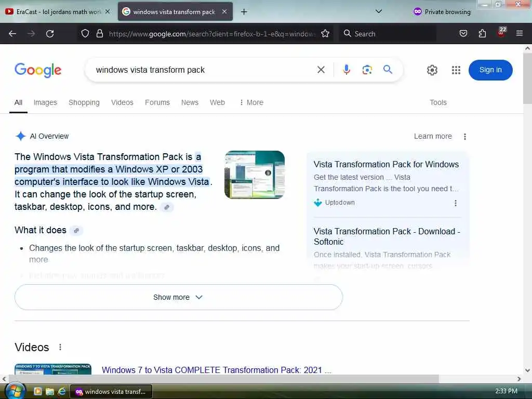Click the taskbar clock showing 2:33 PM
This screenshot has width=532, height=399.
[x=506, y=391]
